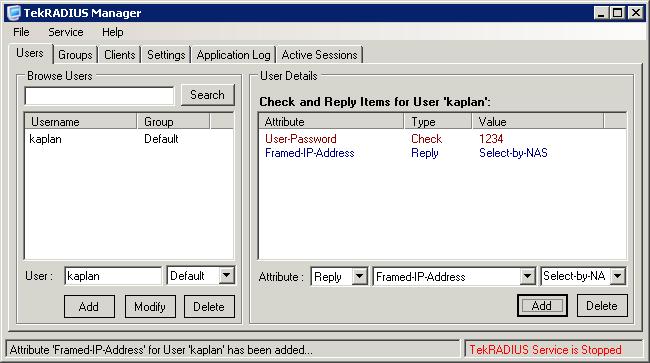This screenshot has height=363, width=650.
Task: Click Add button under Browse Users
Action: click(x=89, y=307)
